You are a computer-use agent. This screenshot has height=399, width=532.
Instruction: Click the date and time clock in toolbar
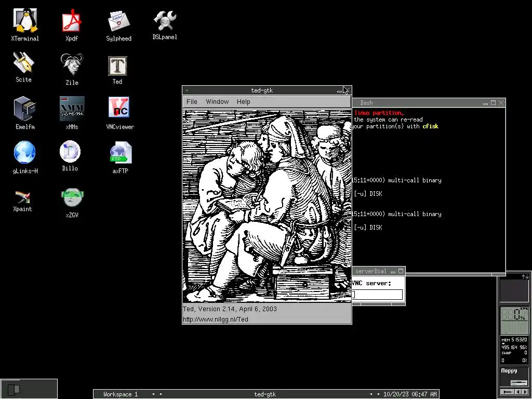(x=410, y=394)
